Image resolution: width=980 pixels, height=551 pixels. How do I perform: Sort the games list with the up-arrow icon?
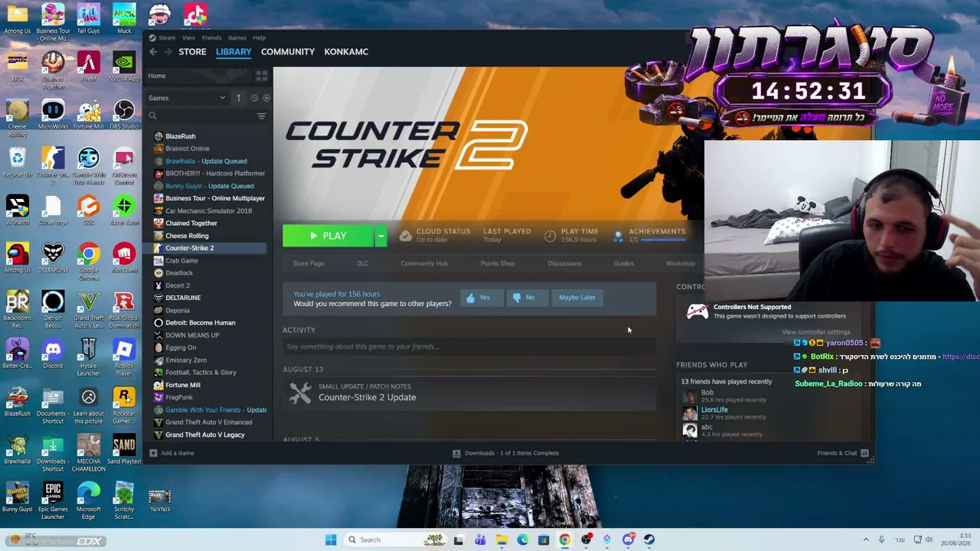[238, 98]
